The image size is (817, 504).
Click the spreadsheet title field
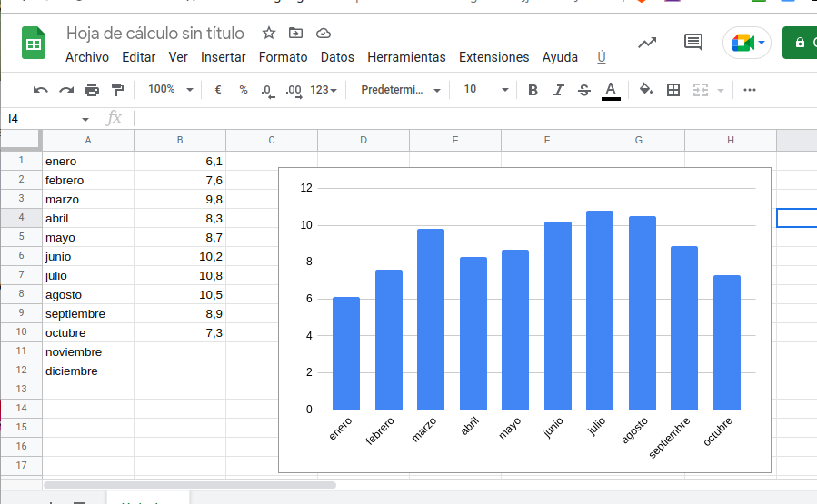[x=154, y=34]
